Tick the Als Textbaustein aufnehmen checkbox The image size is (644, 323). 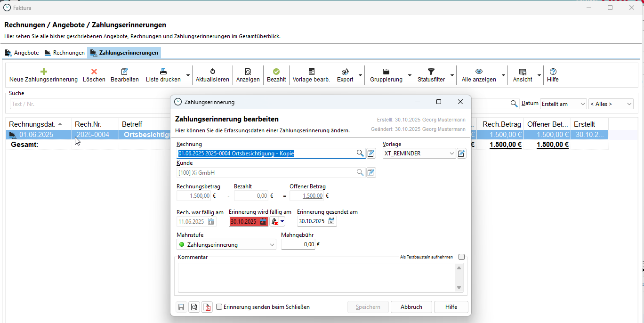tap(461, 257)
